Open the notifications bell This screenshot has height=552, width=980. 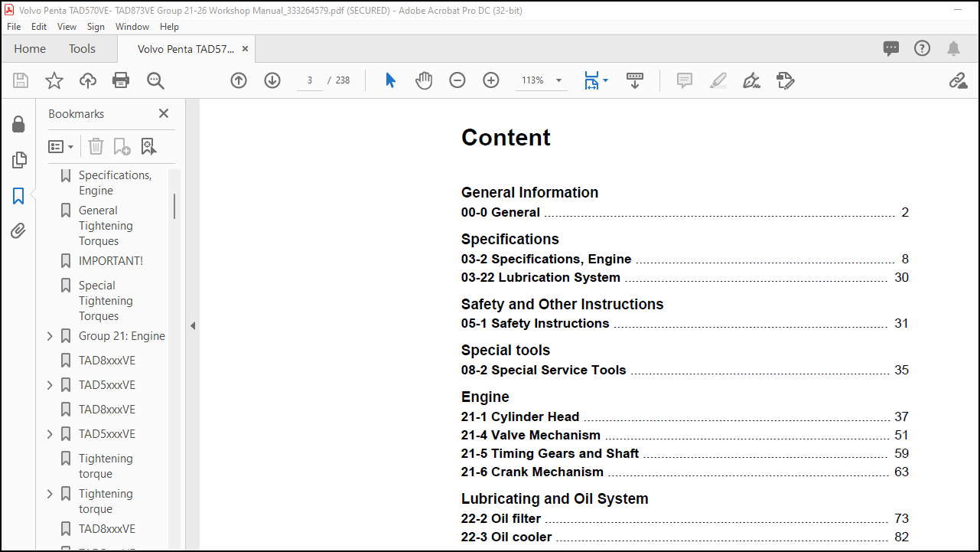[953, 49]
